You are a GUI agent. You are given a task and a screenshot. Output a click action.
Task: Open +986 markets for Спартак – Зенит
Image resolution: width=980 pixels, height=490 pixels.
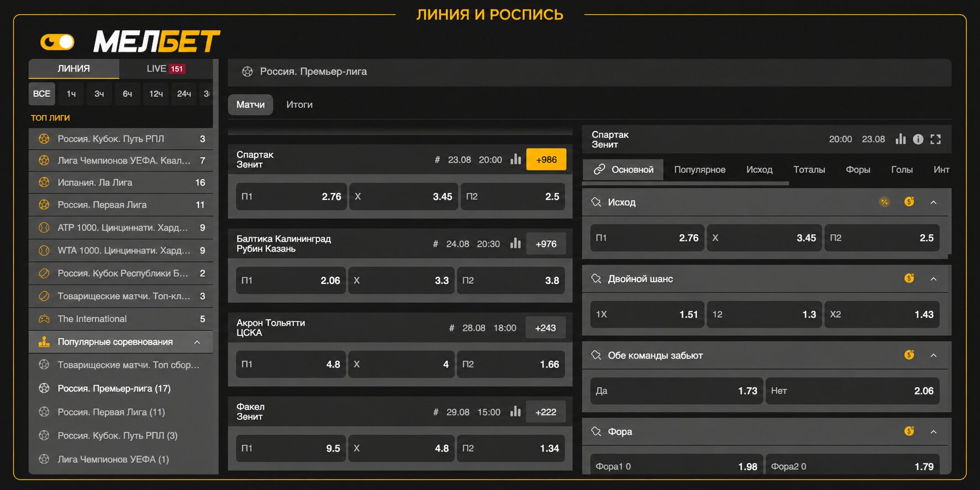546,160
